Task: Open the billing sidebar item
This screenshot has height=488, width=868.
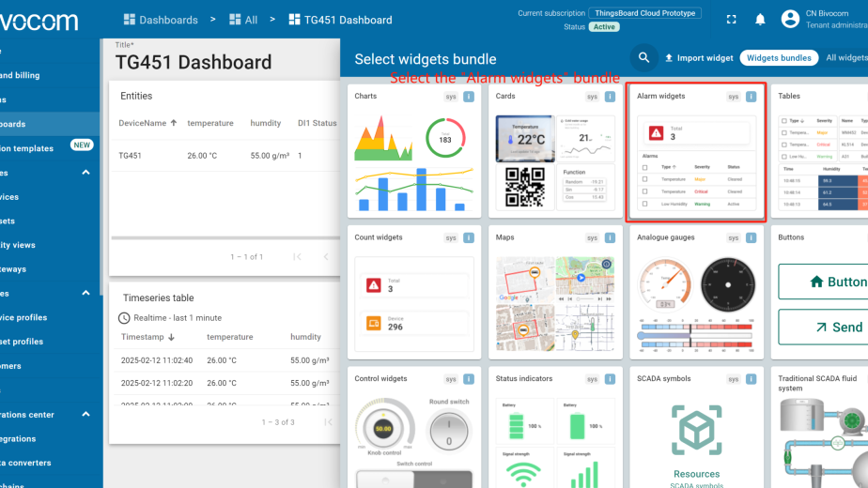Action: point(50,75)
